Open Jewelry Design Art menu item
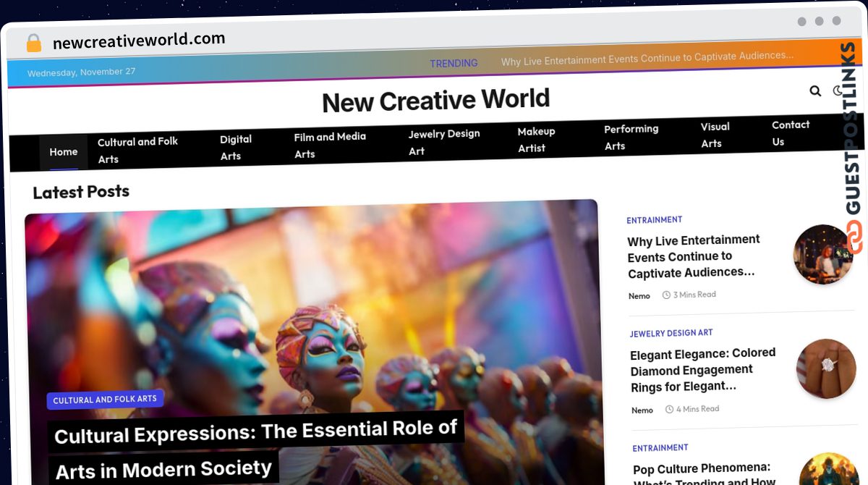868x485 pixels. [443, 142]
